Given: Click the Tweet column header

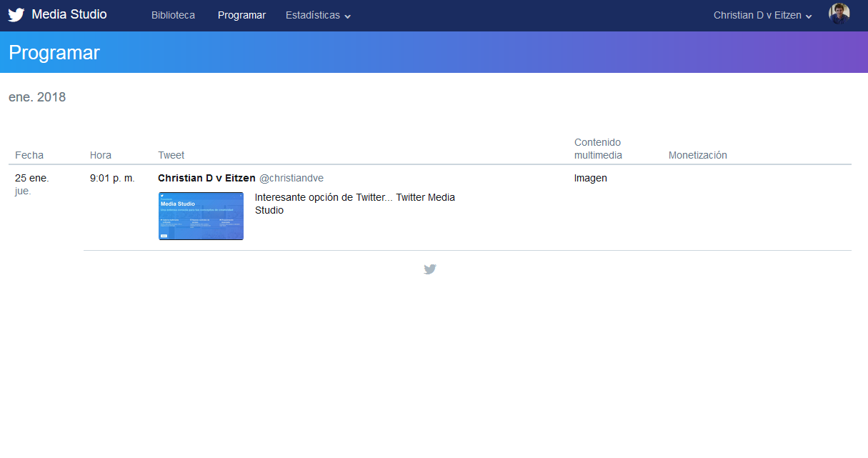Looking at the screenshot, I should 171,155.
